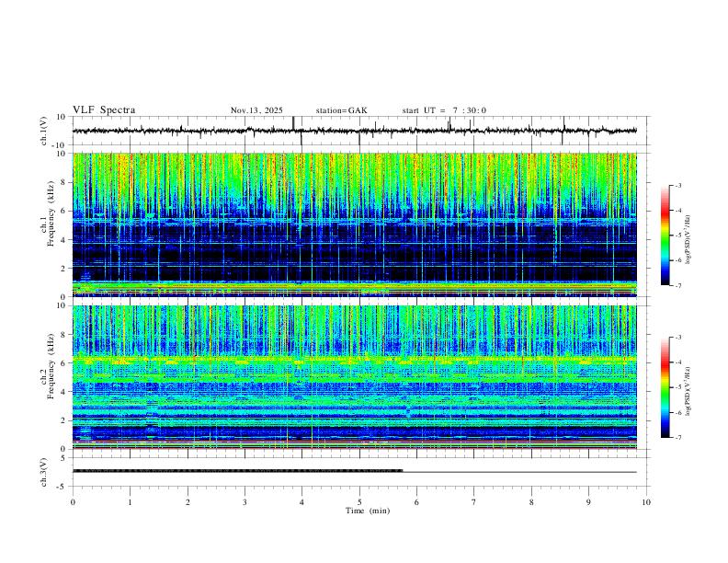Click the ch.1 "Frequency (kHz)" axis label

51,213
